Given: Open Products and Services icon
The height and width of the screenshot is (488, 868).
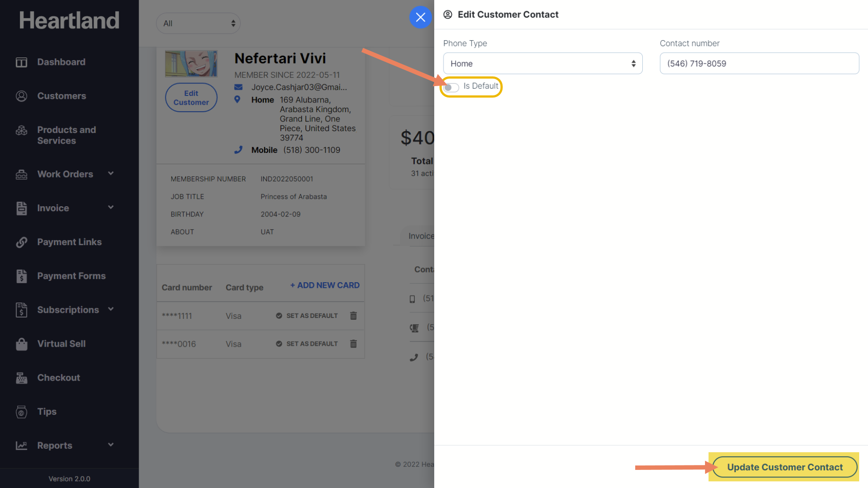Looking at the screenshot, I should pos(21,131).
